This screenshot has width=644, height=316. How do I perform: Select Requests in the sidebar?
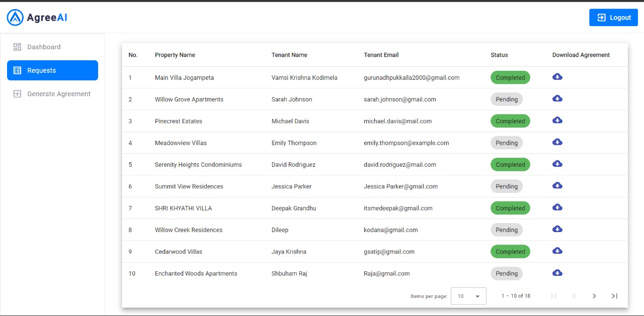tap(52, 70)
